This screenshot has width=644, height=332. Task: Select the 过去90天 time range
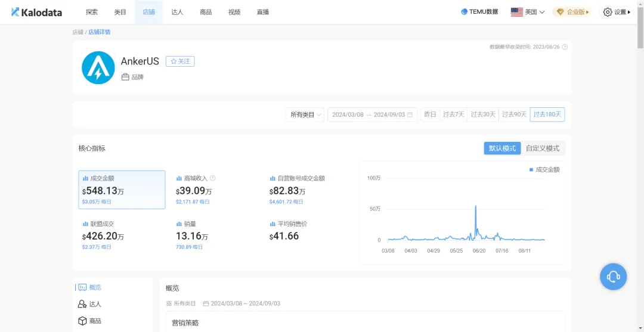pyautogui.click(x=514, y=114)
